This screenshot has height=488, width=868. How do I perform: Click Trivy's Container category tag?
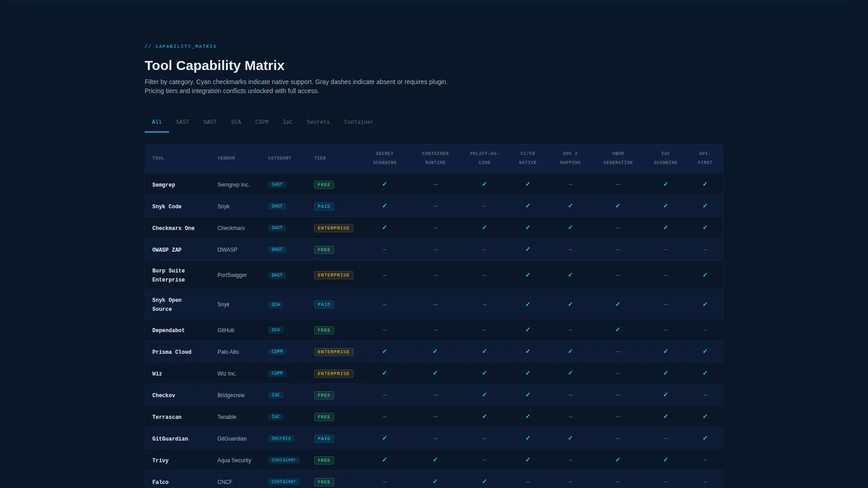tap(284, 460)
